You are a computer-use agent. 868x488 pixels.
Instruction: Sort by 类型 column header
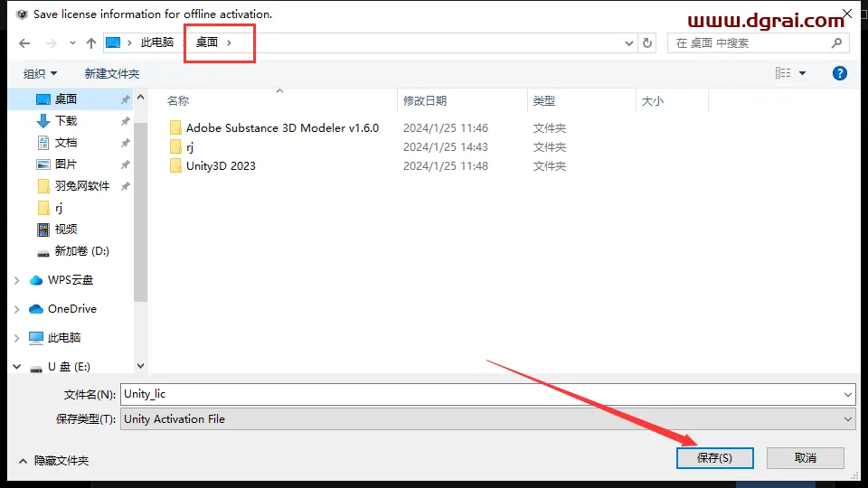click(x=543, y=100)
